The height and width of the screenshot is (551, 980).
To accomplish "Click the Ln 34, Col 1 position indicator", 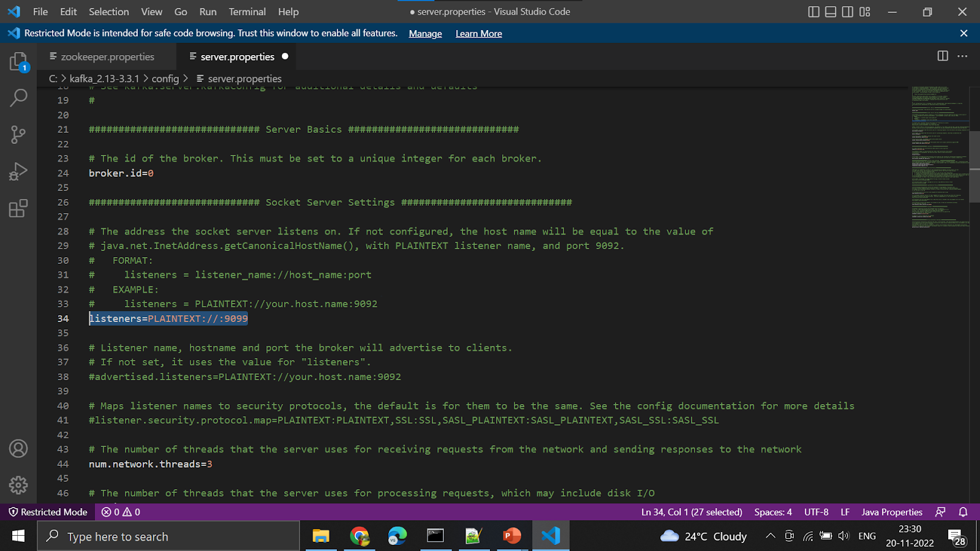I will (x=692, y=512).
